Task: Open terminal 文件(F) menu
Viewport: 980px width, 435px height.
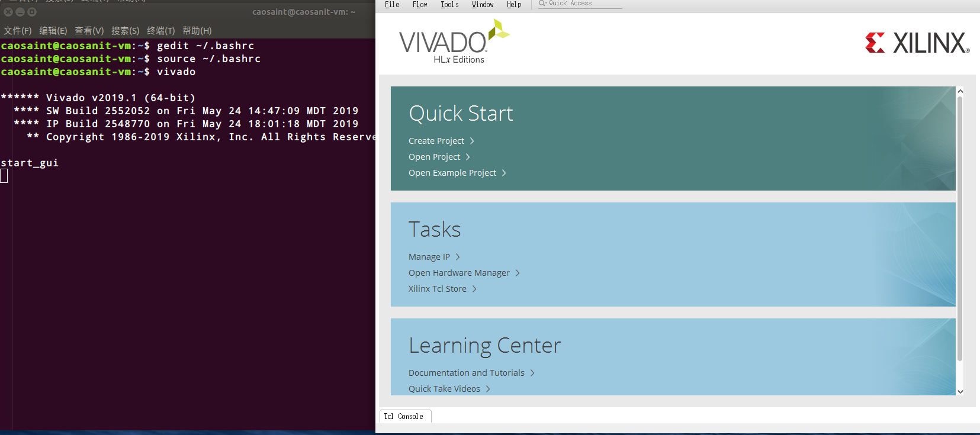Action: (x=18, y=31)
